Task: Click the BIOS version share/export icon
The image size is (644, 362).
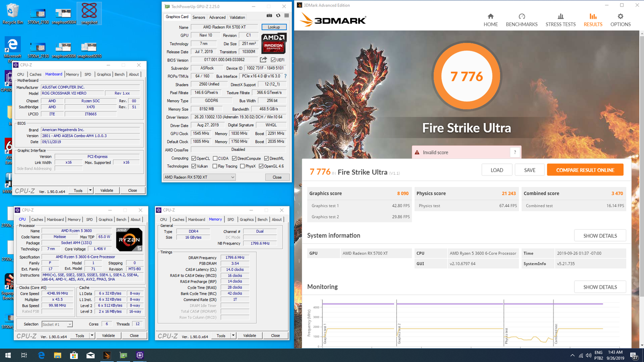Action: tap(263, 60)
